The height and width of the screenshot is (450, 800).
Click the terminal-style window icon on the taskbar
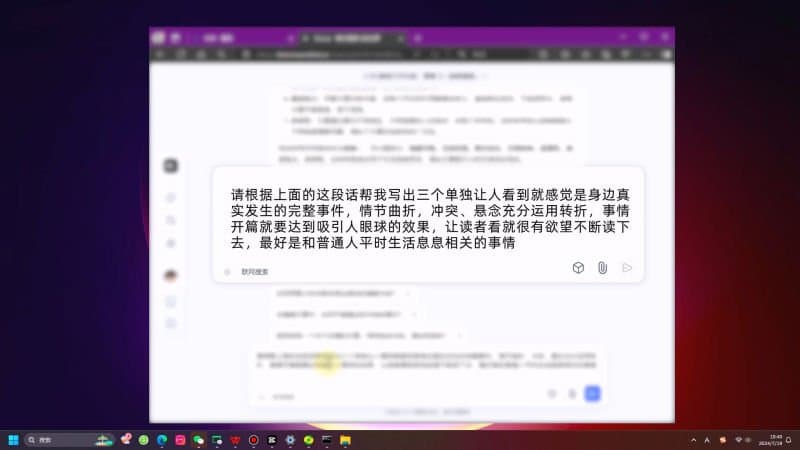[327, 439]
